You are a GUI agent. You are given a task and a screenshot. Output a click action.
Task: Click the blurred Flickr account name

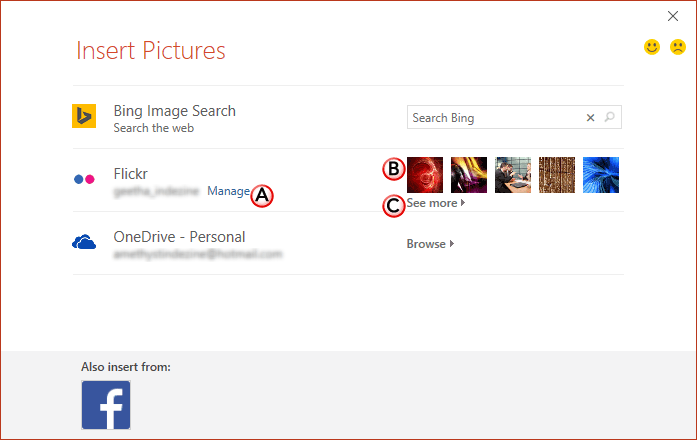tap(156, 191)
